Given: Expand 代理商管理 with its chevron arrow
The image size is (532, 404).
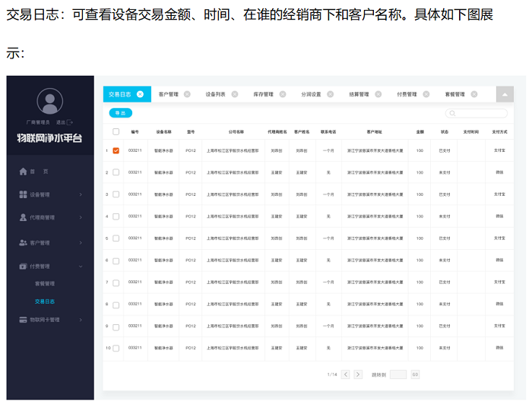Looking at the screenshot, I should click(x=81, y=217).
